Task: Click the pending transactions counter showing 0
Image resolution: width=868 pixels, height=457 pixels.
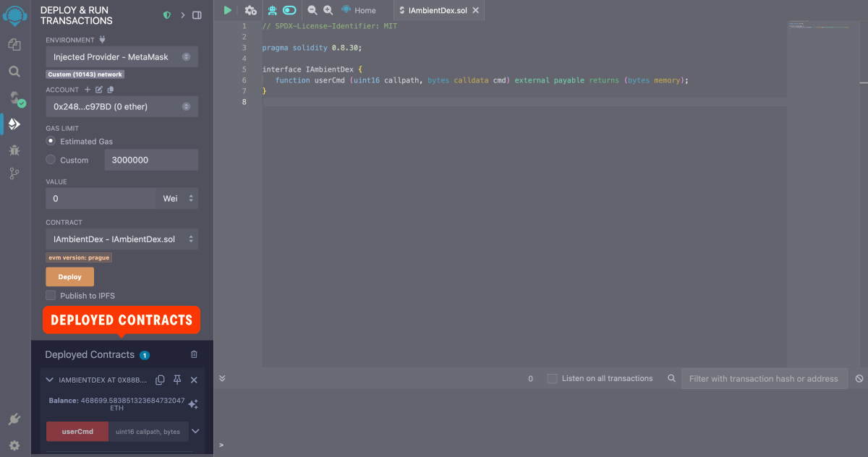Action: [x=530, y=378]
